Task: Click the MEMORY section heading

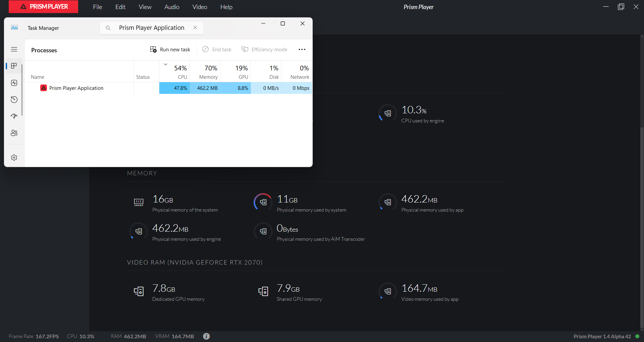Action: [x=142, y=173]
